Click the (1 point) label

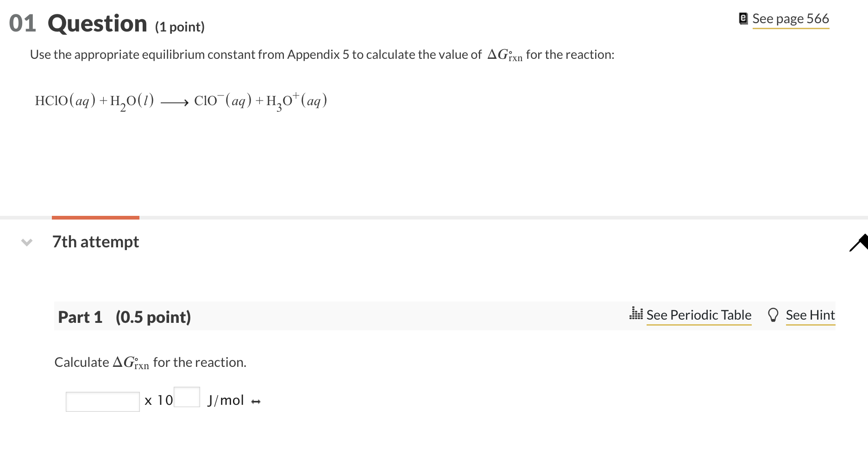coord(180,26)
